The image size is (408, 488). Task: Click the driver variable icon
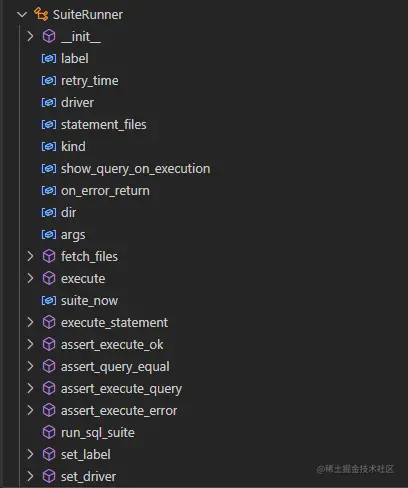coord(49,103)
